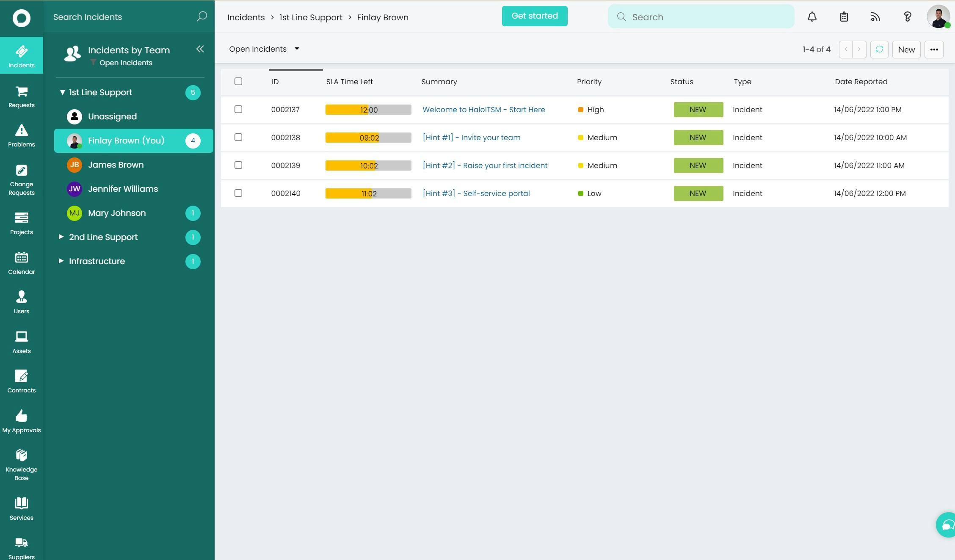Click the clipboard icon in the top bar

point(844,17)
